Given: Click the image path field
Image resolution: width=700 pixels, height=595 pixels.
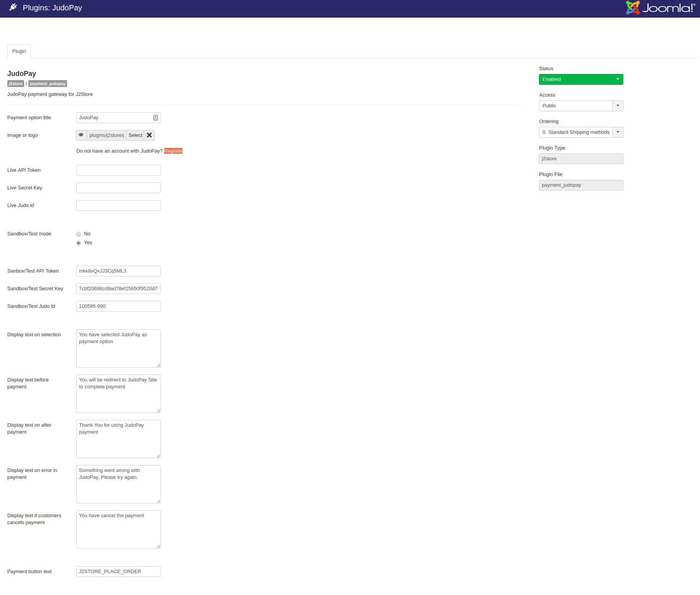Looking at the screenshot, I should point(107,135).
